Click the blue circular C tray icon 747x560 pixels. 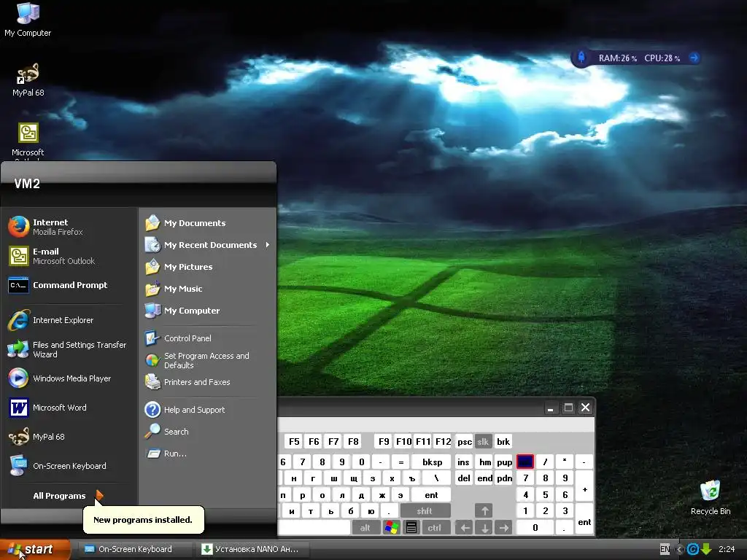tap(693, 550)
